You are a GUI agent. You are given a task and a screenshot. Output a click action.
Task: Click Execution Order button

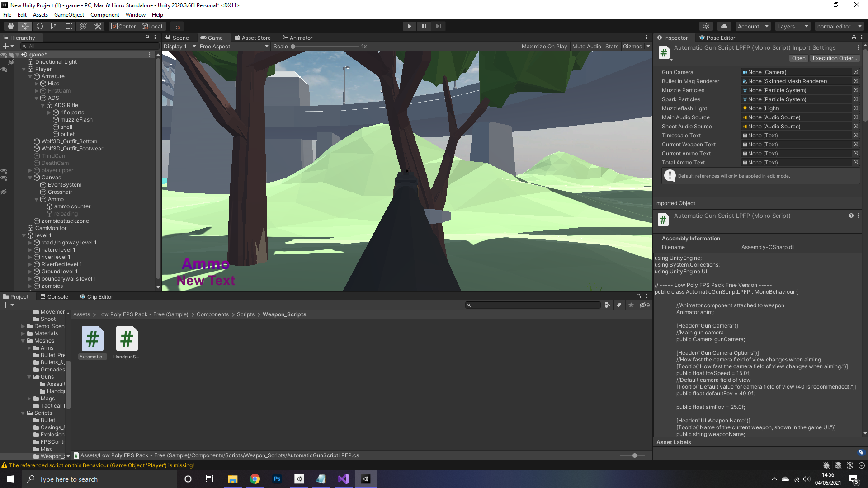[x=835, y=58]
